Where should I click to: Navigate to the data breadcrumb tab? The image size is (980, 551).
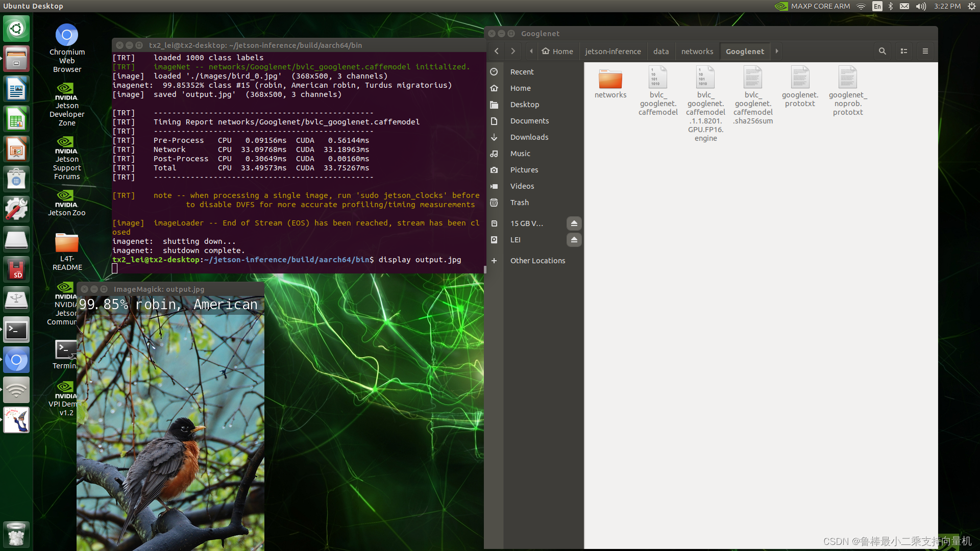tap(660, 51)
